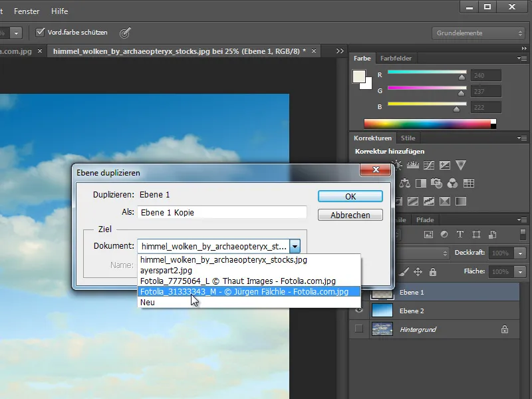Close the himmel_wolken document tab

pos(314,51)
